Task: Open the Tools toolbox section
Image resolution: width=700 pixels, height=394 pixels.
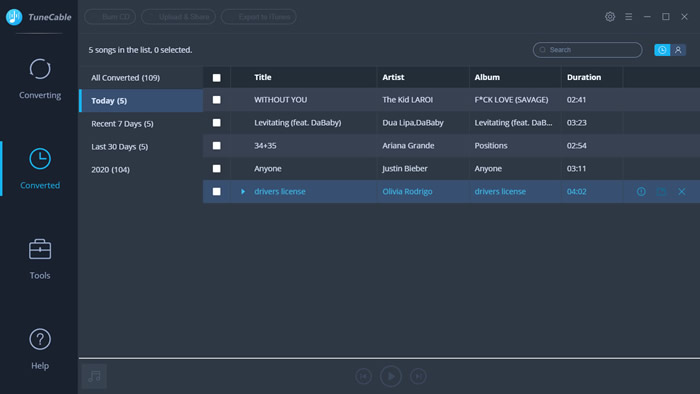Action: pyautogui.click(x=40, y=259)
